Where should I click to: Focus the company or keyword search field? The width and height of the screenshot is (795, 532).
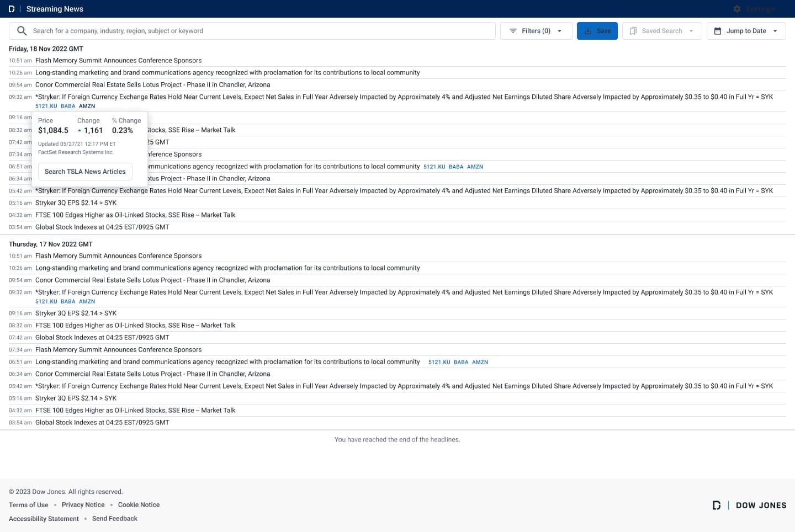(252, 31)
